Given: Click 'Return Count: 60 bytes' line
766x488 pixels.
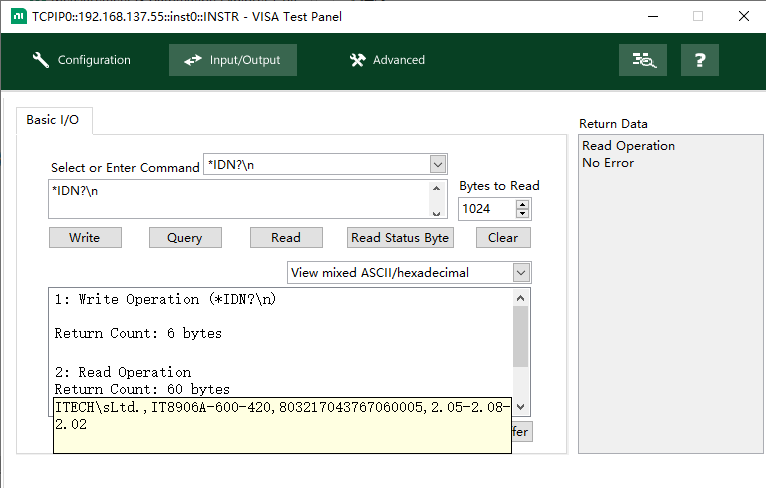Looking at the screenshot, I should click(x=142, y=389).
